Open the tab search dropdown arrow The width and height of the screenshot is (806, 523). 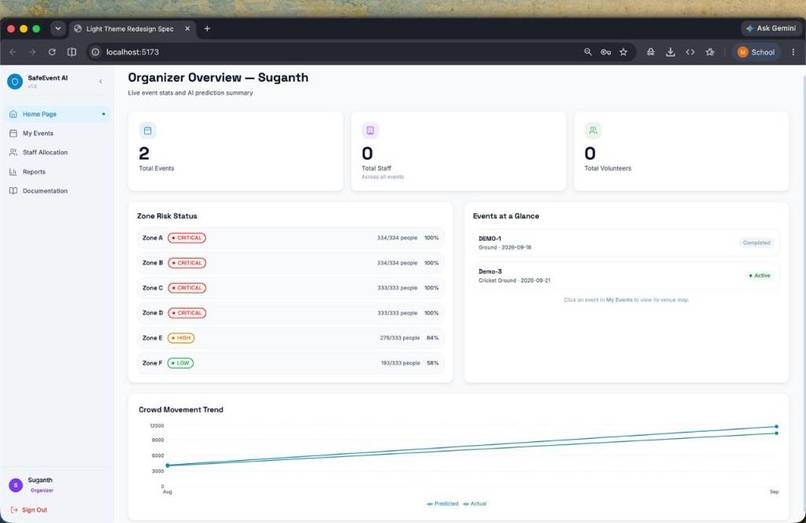click(x=58, y=29)
